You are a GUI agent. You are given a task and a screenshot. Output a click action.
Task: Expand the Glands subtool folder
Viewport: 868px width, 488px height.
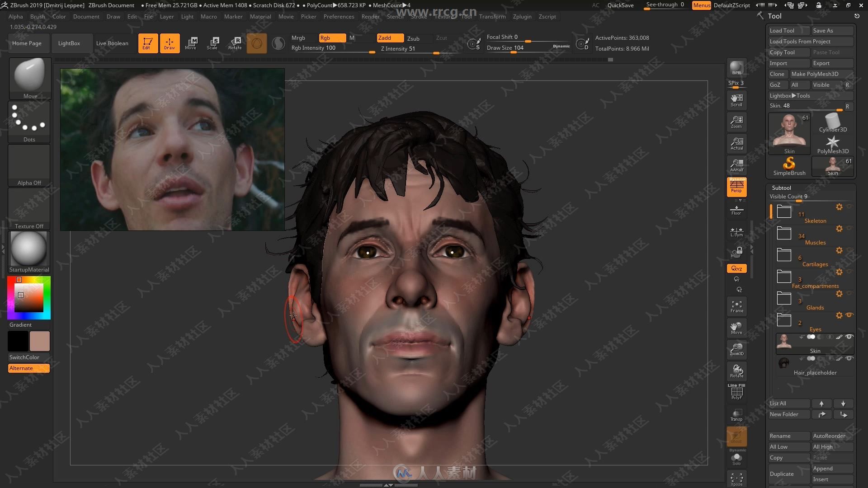coord(784,298)
